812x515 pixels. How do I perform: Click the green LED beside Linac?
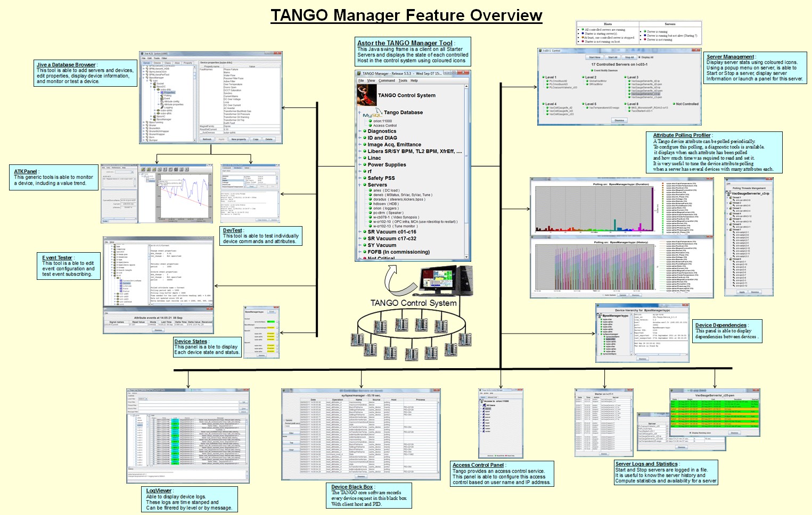pos(365,158)
